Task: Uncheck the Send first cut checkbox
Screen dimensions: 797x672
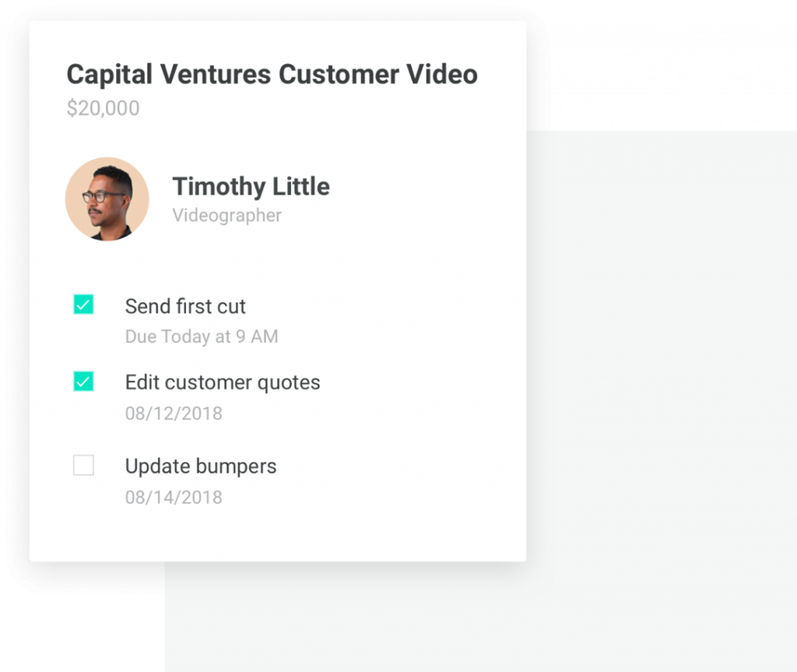Action: (x=83, y=304)
